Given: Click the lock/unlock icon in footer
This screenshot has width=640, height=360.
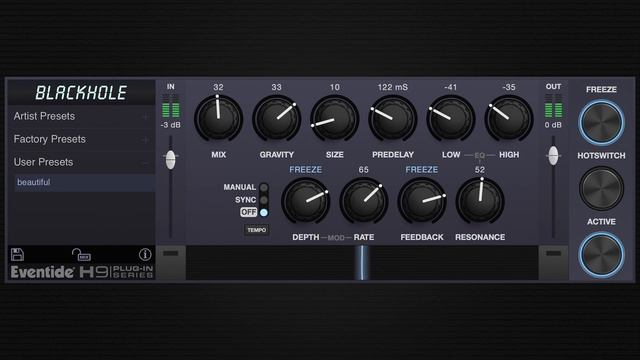Looking at the screenshot, I should pos(81,255).
